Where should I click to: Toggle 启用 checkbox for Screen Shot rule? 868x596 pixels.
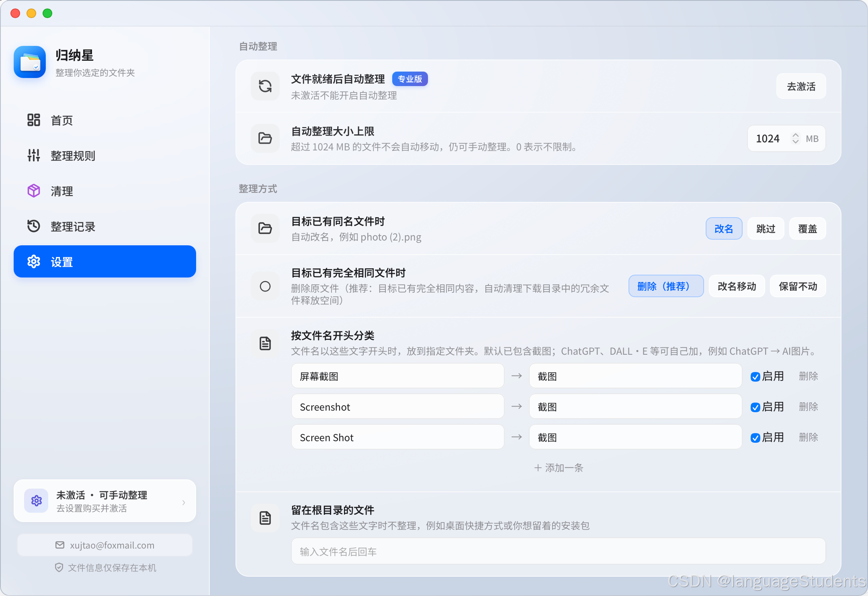(755, 438)
